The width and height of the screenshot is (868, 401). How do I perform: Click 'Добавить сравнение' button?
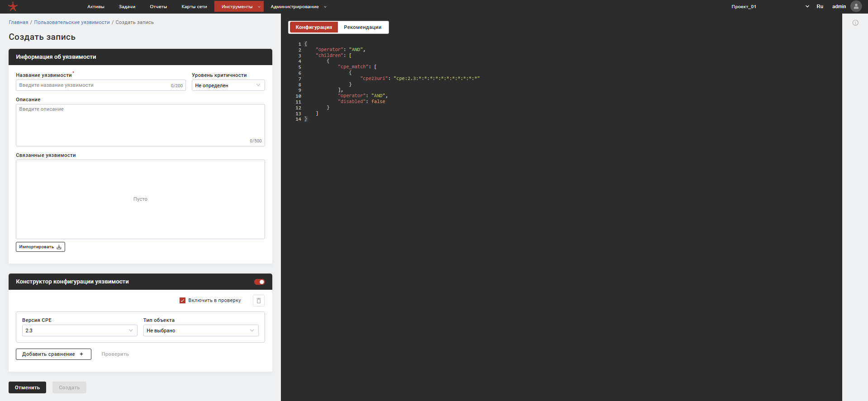pyautogui.click(x=53, y=354)
